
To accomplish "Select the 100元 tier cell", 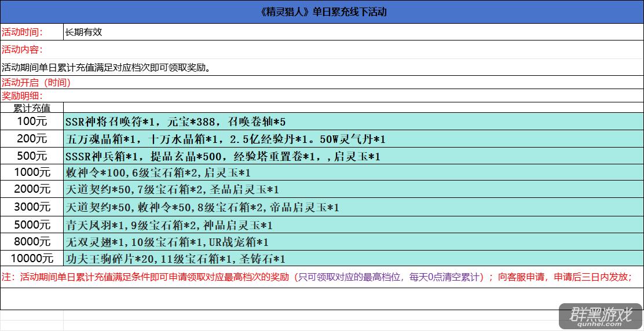I will click(32, 122).
